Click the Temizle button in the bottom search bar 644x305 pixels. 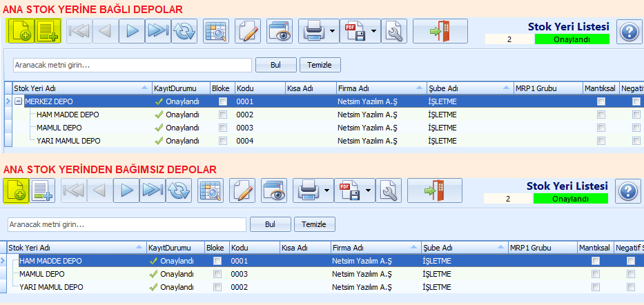click(x=314, y=224)
